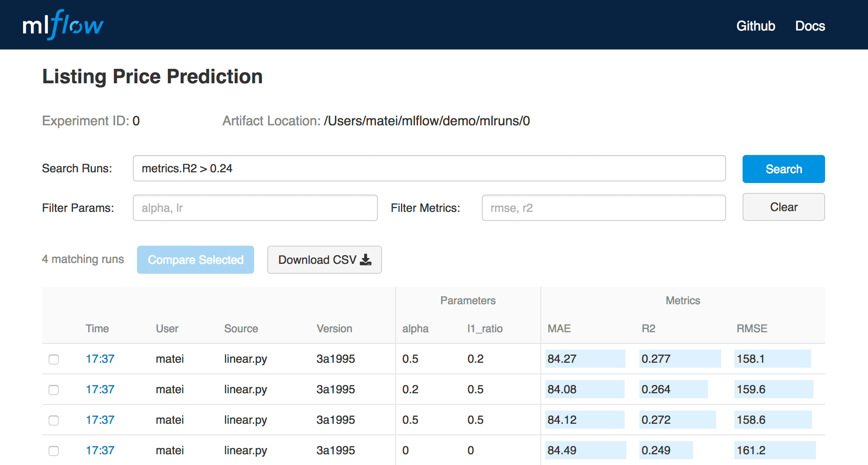Viewport: 868px width, 465px height.
Task: Click the Clear button
Action: click(x=783, y=207)
